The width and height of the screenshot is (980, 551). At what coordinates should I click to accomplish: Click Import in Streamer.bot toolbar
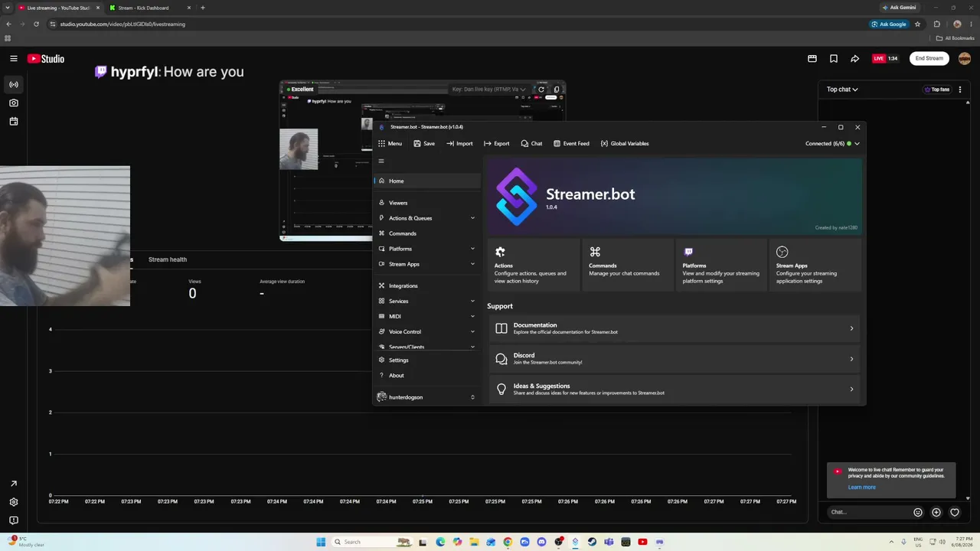pos(459,143)
